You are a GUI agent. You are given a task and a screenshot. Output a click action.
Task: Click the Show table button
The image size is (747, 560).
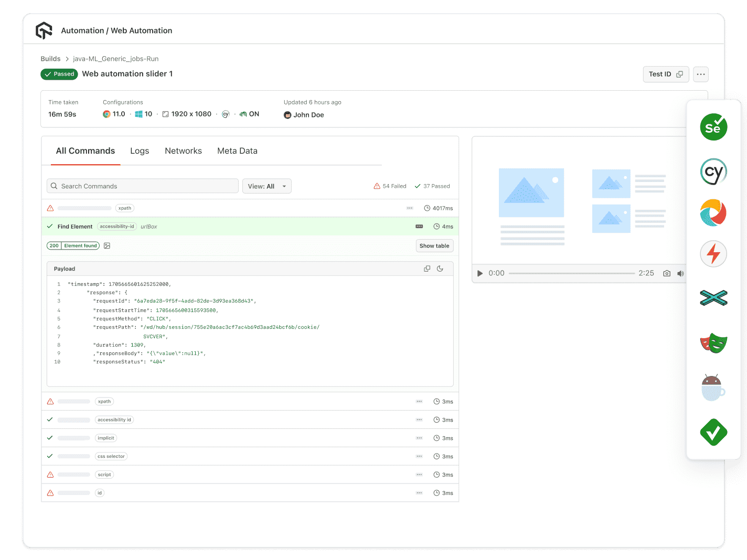click(x=434, y=246)
